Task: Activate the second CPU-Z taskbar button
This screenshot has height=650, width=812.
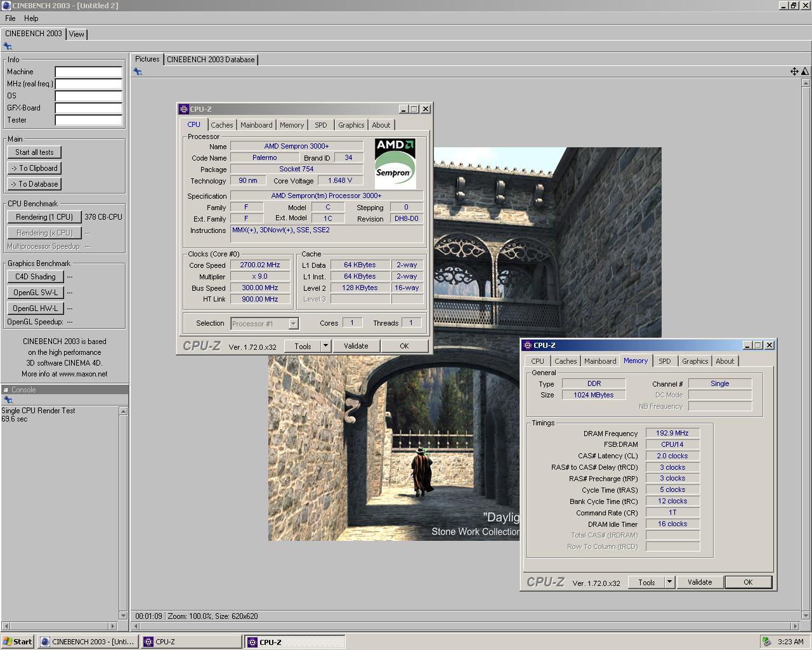Action: [x=295, y=642]
